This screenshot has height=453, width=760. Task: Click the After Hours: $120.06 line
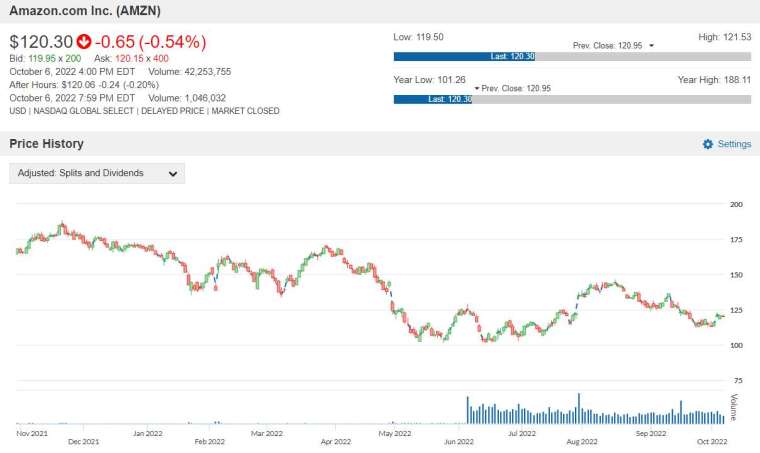(x=84, y=85)
